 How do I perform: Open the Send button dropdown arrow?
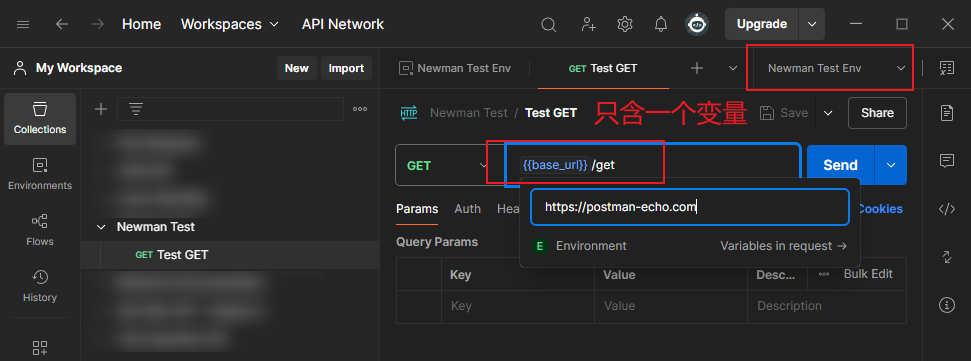coord(891,165)
